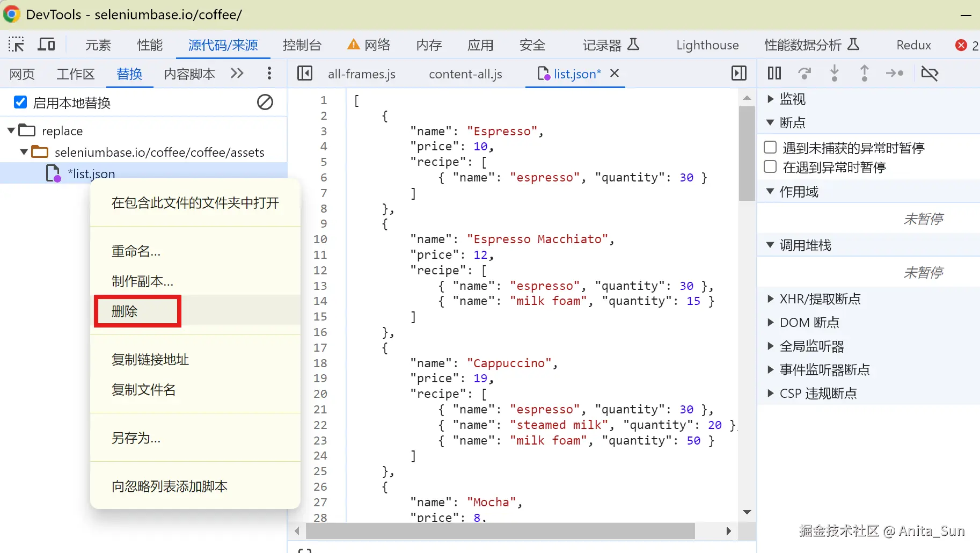Switch to the 控制台 panel tab
Screen dimensions: 980x553
(302, 45)
